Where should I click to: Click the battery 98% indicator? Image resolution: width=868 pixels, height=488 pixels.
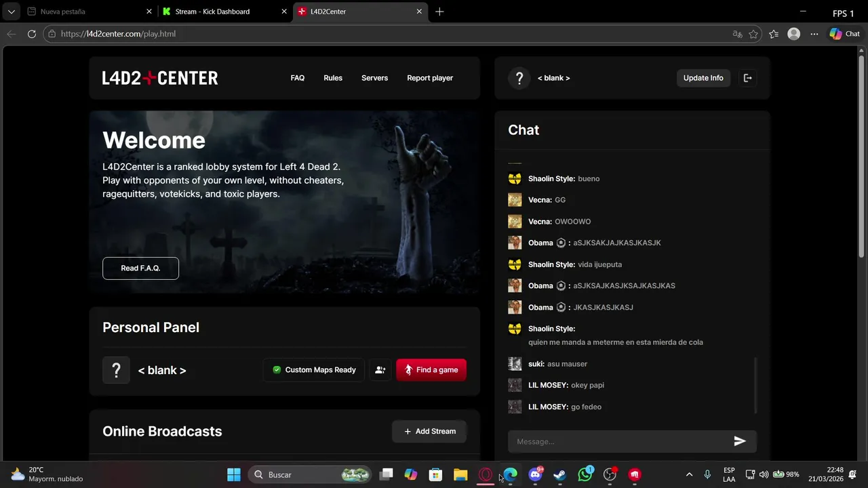(x=787, y=474)
